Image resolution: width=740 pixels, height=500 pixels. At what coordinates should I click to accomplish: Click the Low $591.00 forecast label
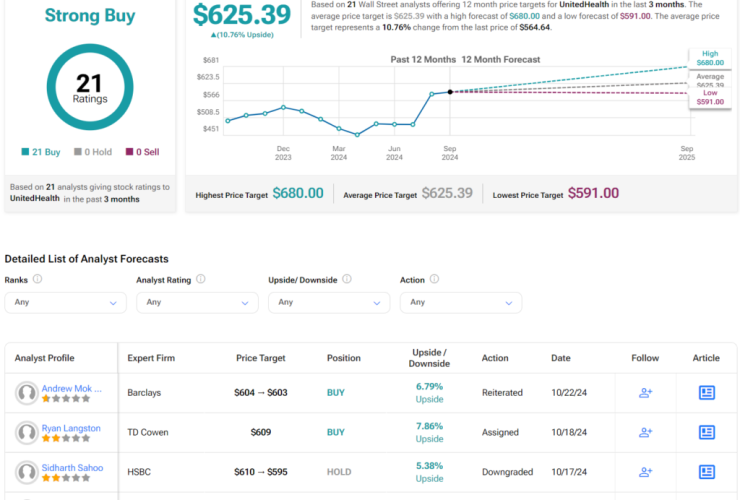(x=710, y=97)
